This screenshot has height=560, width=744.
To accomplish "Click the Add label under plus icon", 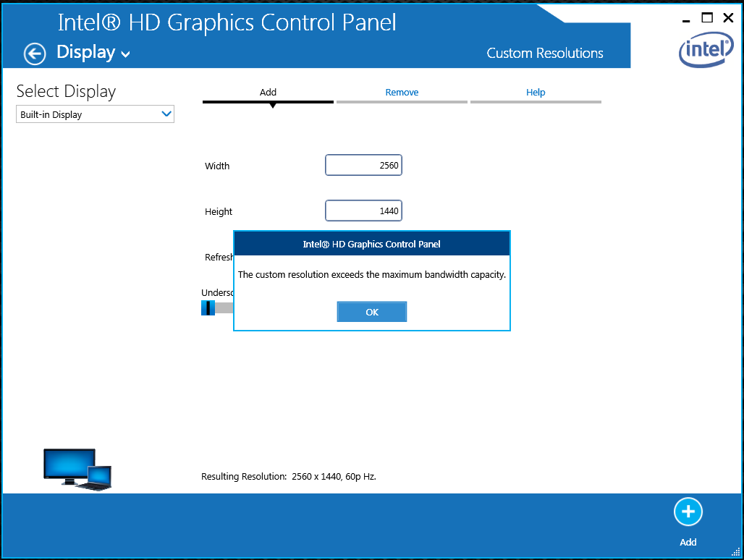I will pos(688,542).
